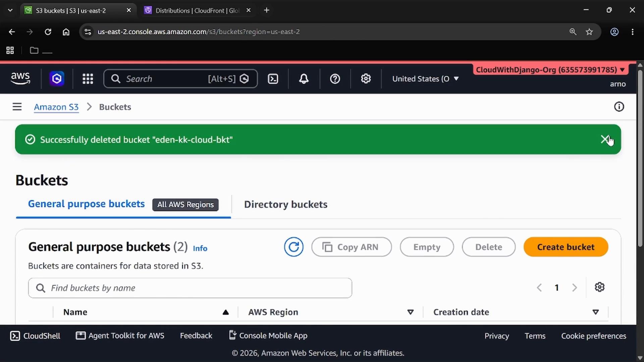
Task: Click the purple hexagon assistant icon in the AWS navigation bar
Action: click(57, 79)
